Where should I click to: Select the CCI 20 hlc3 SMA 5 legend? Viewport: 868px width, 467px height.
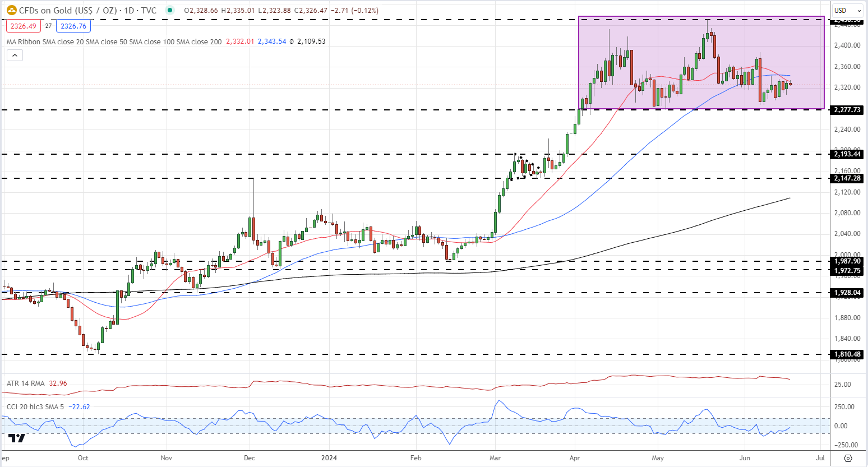(35, 407)
